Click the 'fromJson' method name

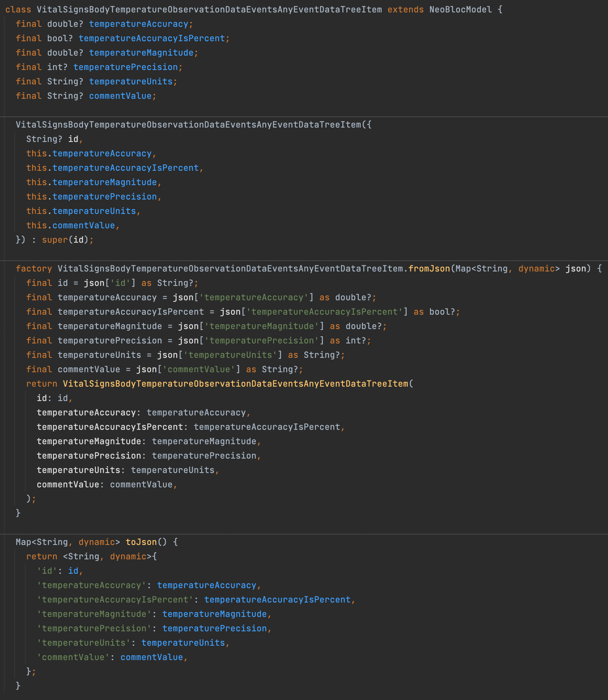point(429,269)
